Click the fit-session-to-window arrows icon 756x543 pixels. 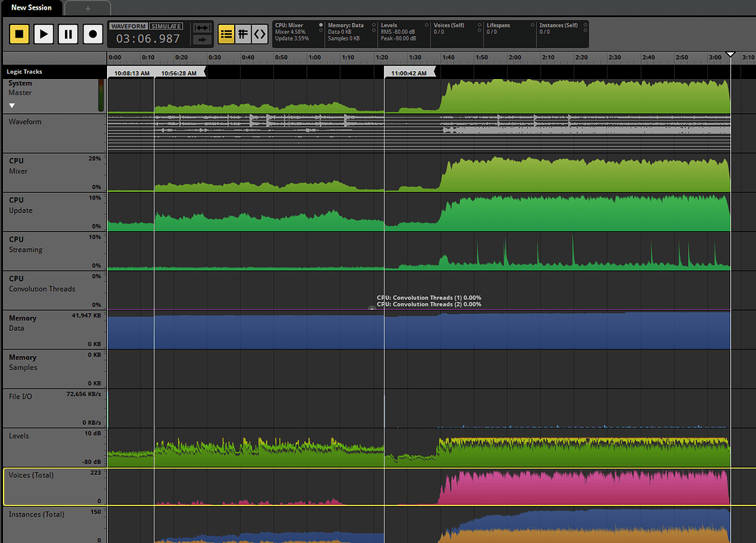[x=202, y=27]
